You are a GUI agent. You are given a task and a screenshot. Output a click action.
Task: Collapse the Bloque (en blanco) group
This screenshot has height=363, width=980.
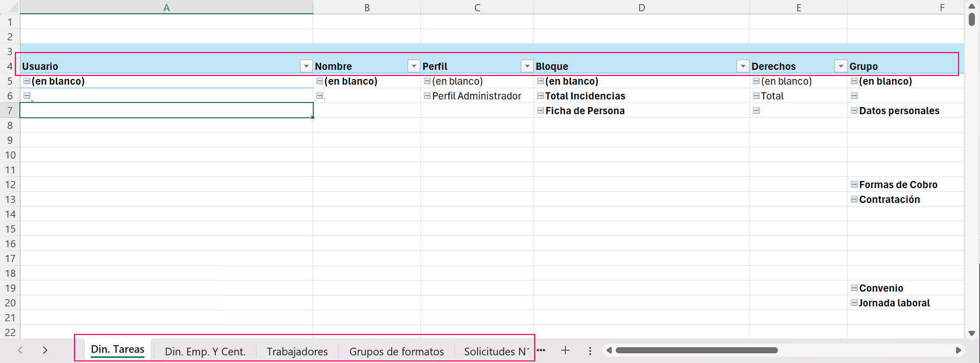pyautogui.click(x=540, y=81)
